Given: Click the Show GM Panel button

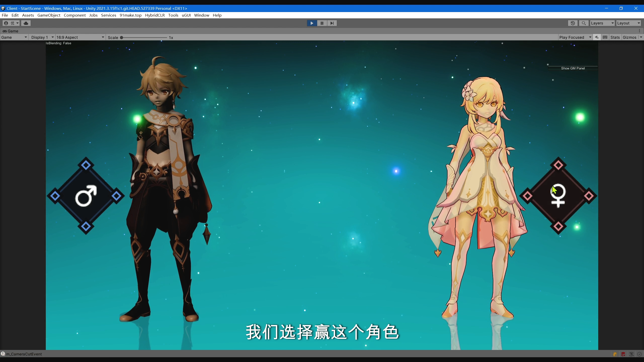Looking at the screenshot, I should pos(573,68).
